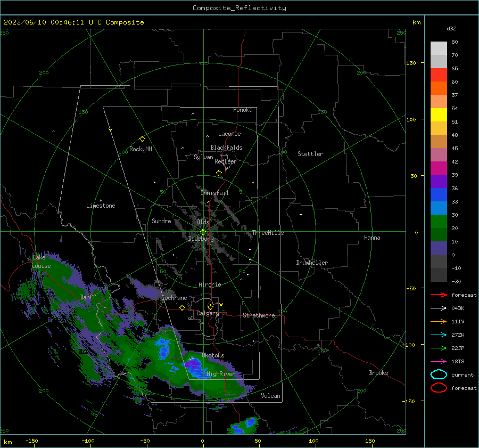The image size is (479, 448).
Task: Click the Ponoka city label
Action: [x=243, y=110]
